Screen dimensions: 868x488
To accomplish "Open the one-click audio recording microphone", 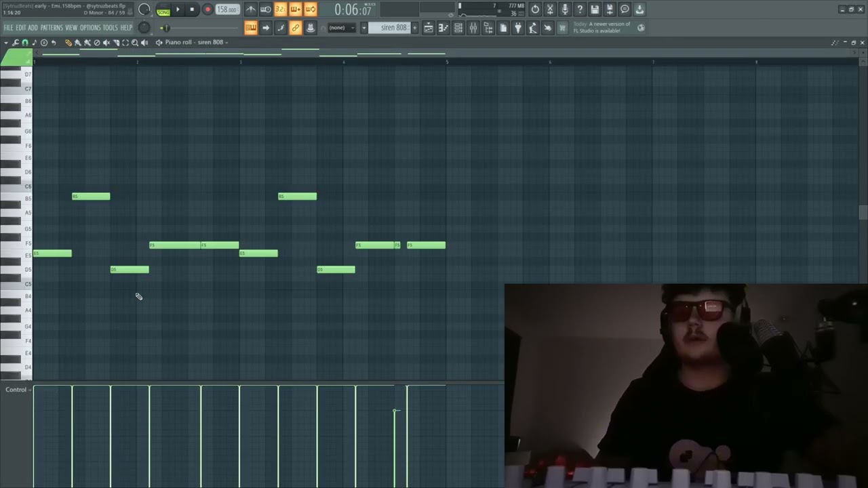I will 565,9.
